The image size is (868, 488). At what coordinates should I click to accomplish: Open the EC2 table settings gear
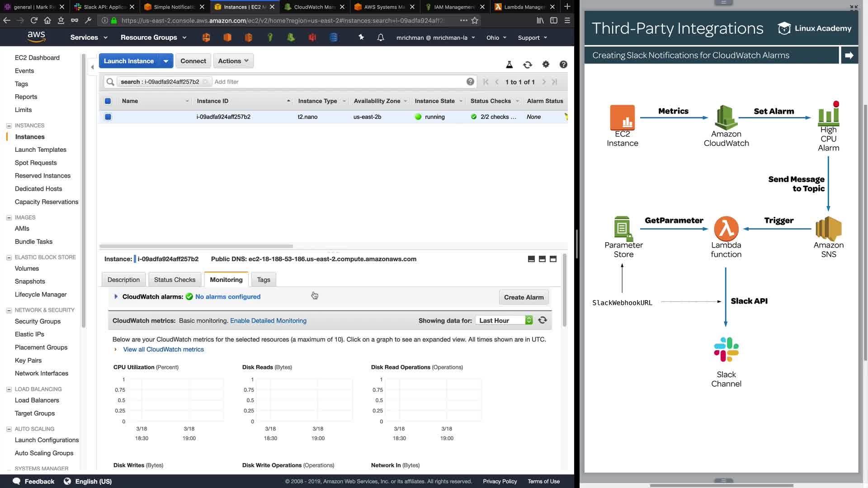546,65
